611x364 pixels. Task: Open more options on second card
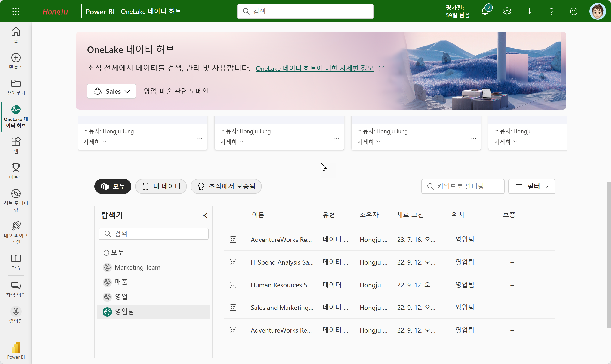pyautogui.click(x=336, y=138)
